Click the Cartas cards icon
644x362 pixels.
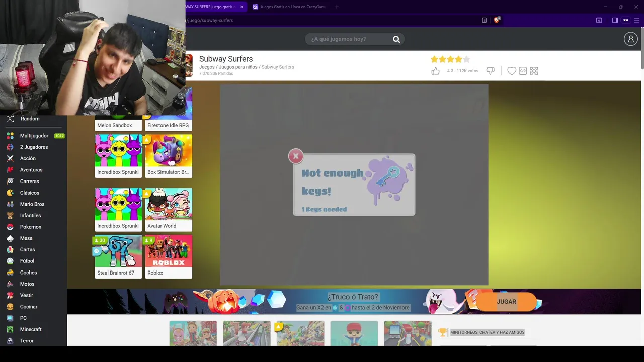10,250
